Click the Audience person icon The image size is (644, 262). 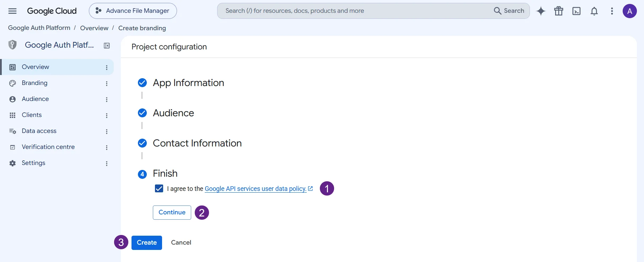tap(12, 99)
